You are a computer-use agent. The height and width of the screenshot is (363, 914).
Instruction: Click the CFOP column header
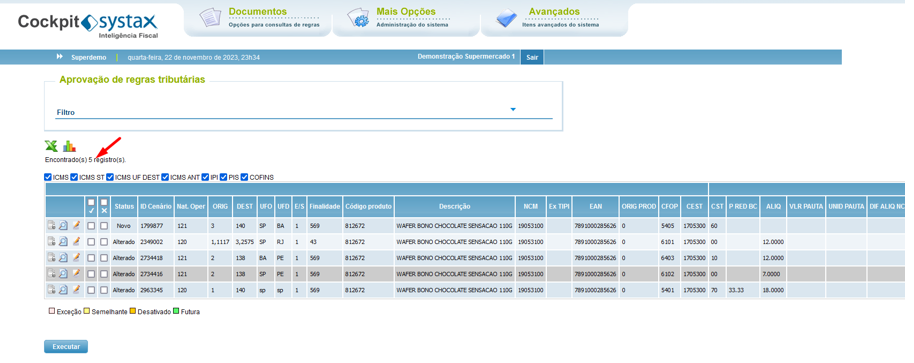(670, 206)
